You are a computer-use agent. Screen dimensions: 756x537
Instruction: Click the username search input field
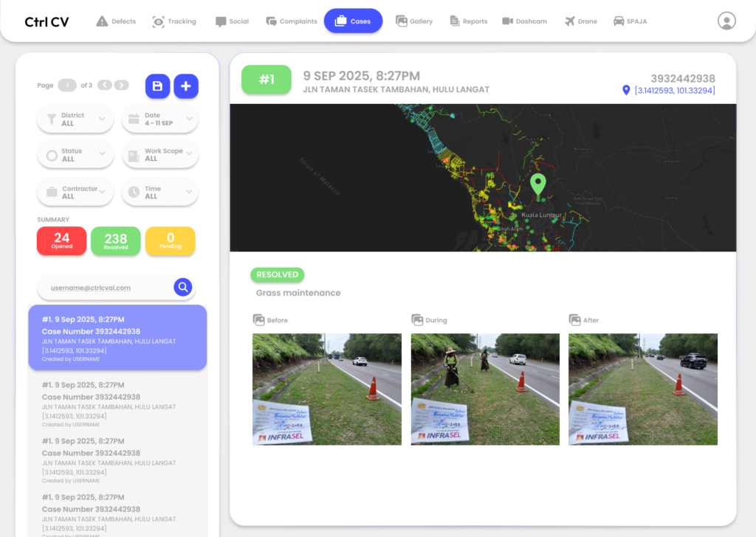(103, 288)
